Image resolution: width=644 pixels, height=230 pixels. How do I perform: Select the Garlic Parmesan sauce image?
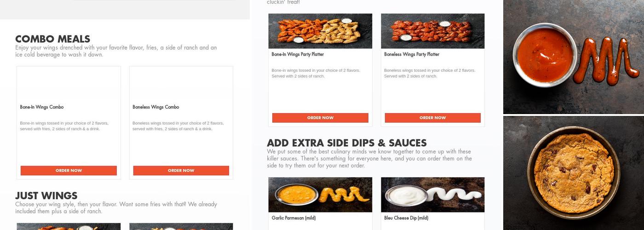320,195
